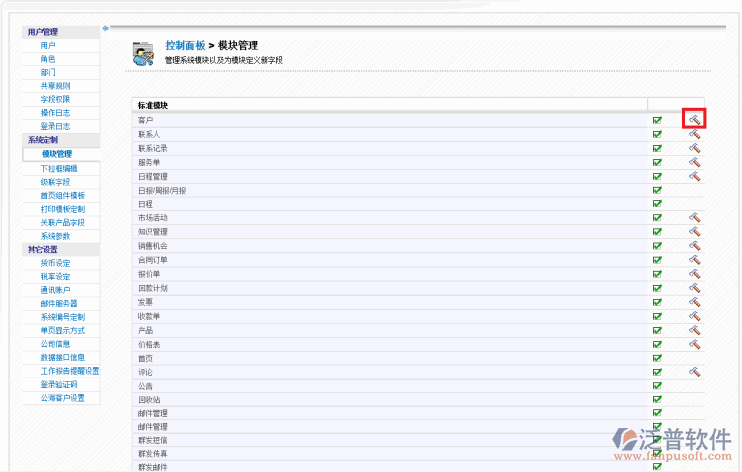Open settings hammer icon for 客户 module
Screen dimensions: 742x472
click(x=694, y=119)
